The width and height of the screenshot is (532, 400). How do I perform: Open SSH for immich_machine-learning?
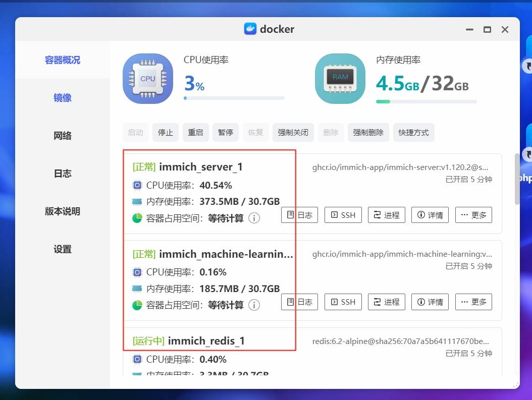pos(343,302)
